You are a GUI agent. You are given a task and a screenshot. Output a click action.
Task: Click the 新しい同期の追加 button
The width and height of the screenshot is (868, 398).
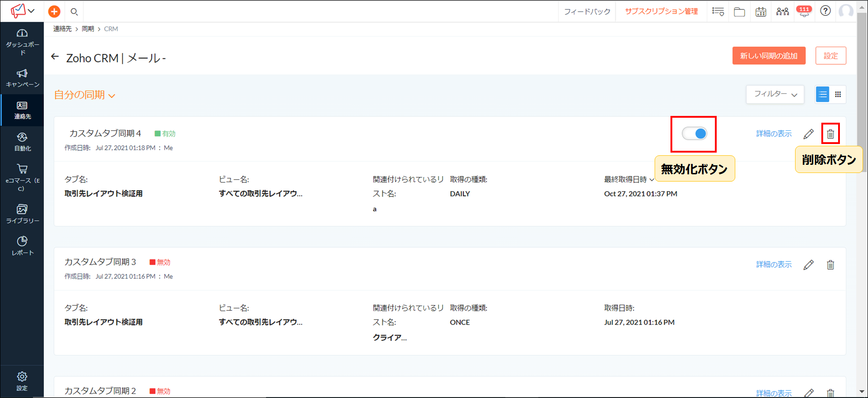point(769,56)
